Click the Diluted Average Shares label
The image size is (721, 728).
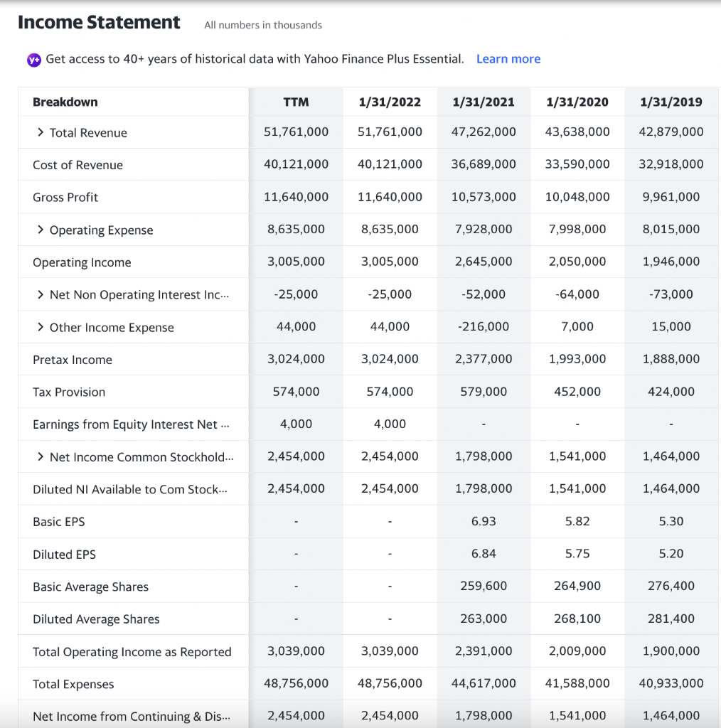click(96, 619)
